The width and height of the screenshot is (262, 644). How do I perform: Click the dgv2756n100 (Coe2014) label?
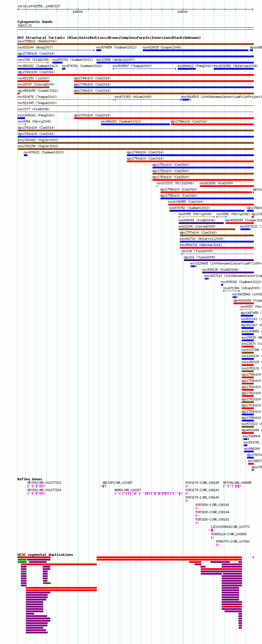pos(189,121)
